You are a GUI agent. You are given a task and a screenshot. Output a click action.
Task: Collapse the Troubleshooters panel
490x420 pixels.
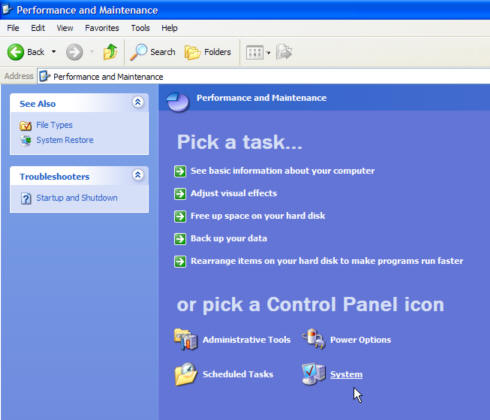click(138, 175)
